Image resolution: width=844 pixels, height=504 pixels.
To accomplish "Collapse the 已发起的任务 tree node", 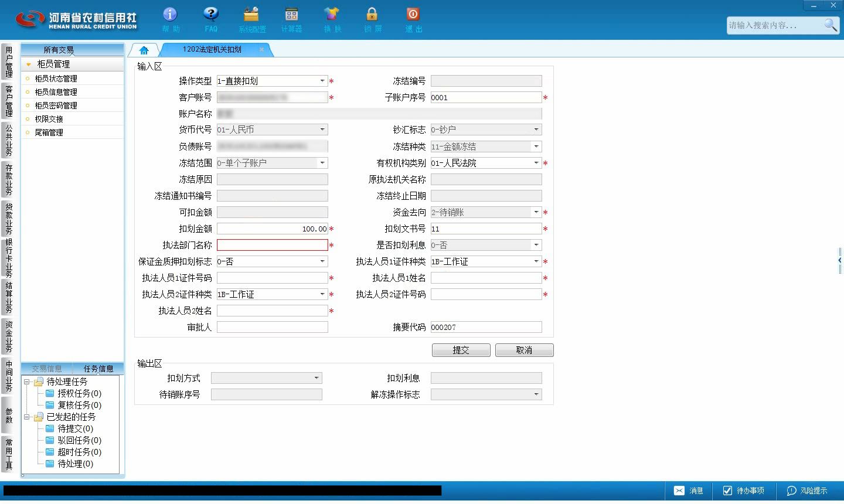I will 26,417.
